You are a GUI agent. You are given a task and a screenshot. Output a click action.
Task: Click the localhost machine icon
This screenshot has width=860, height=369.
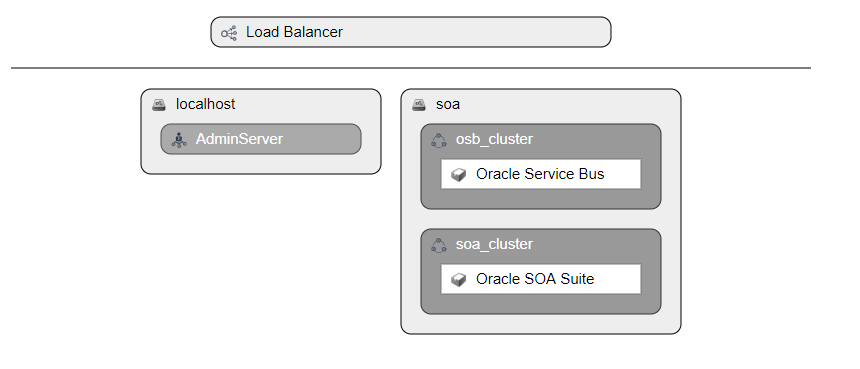159,105
